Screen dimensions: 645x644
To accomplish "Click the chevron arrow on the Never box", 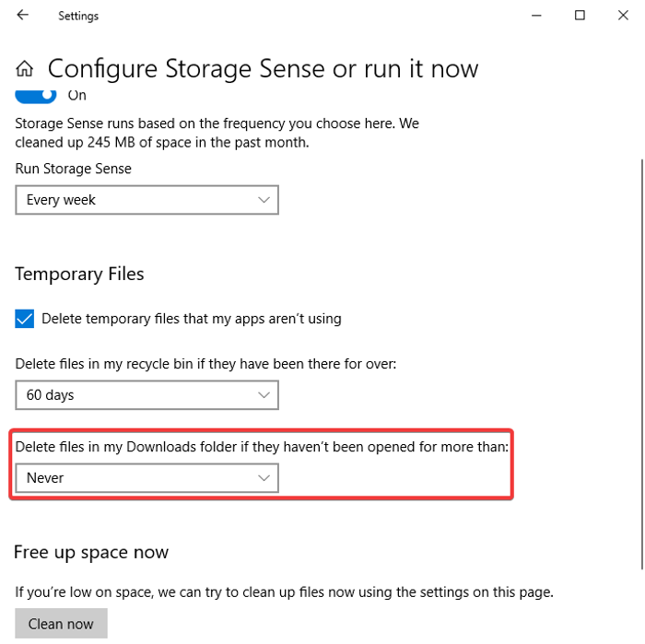I will [x=264, y=478].
